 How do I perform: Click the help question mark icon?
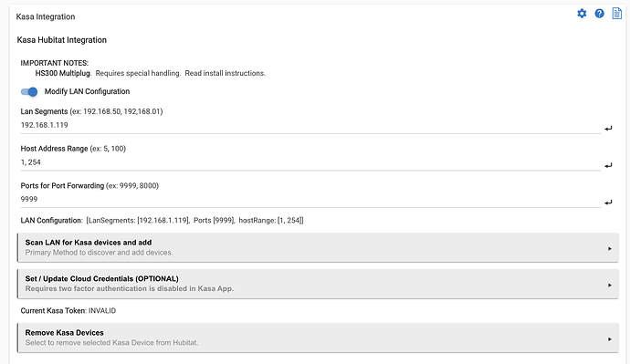(x=599, y=14)
